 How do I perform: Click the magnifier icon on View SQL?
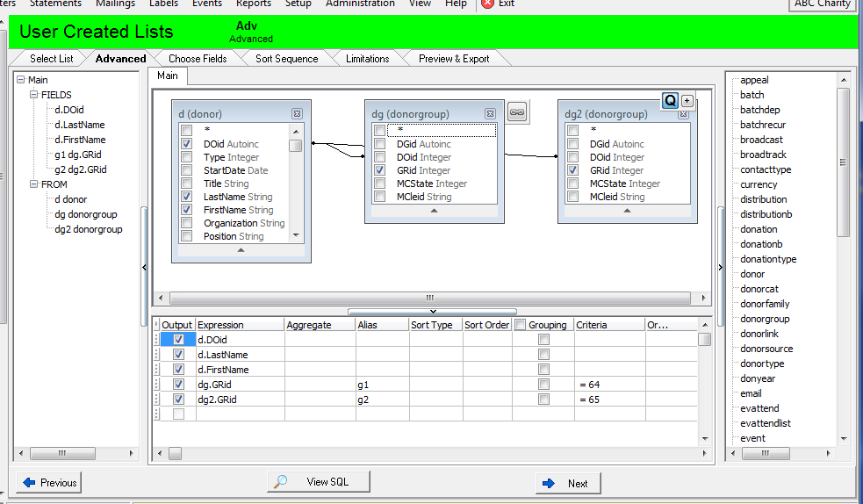coord(280,481)
